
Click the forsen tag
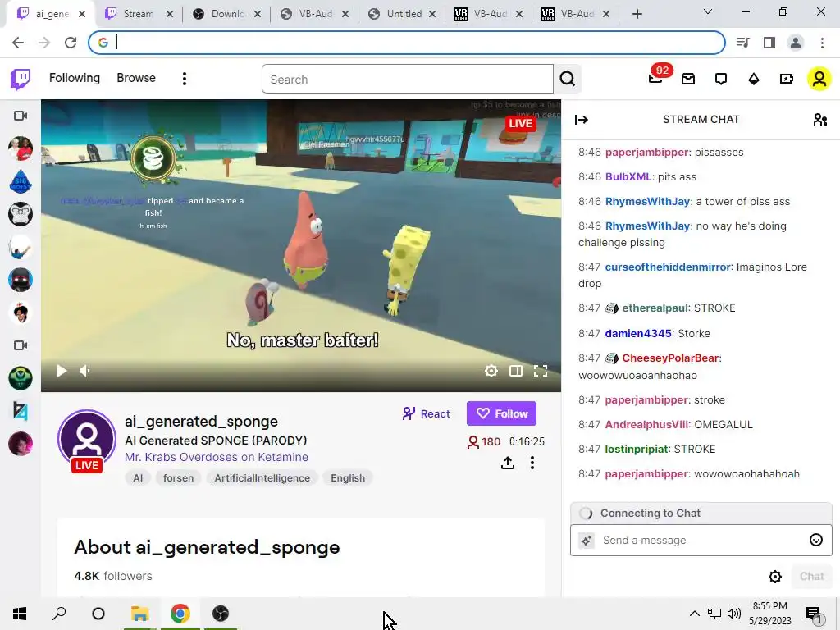(x=178, y=478)
